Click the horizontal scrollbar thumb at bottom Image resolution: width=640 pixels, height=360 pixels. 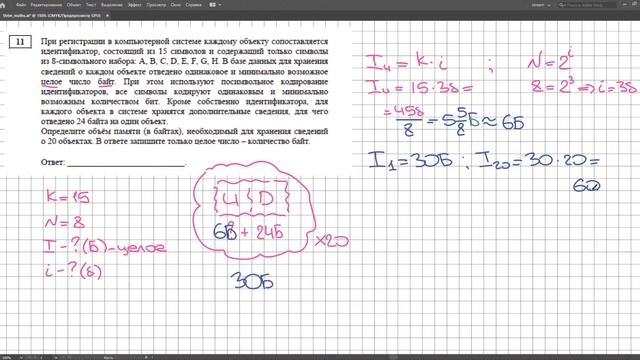pos(394,358)
